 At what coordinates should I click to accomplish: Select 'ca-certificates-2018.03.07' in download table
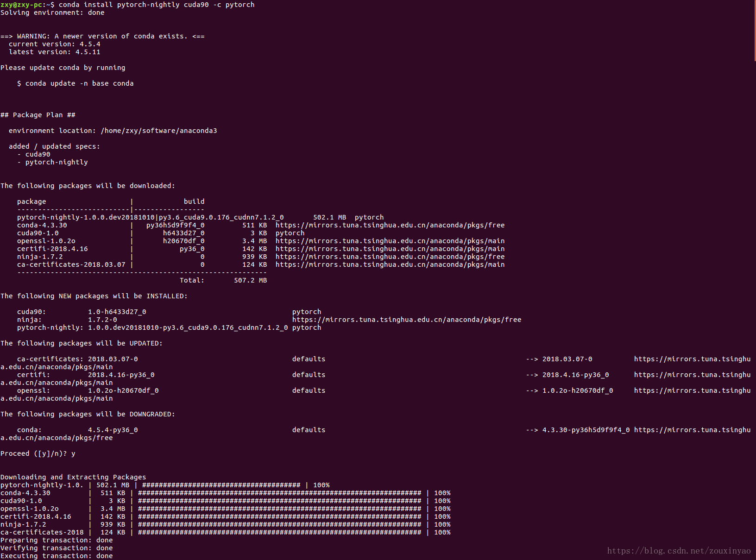pos(71,264)
